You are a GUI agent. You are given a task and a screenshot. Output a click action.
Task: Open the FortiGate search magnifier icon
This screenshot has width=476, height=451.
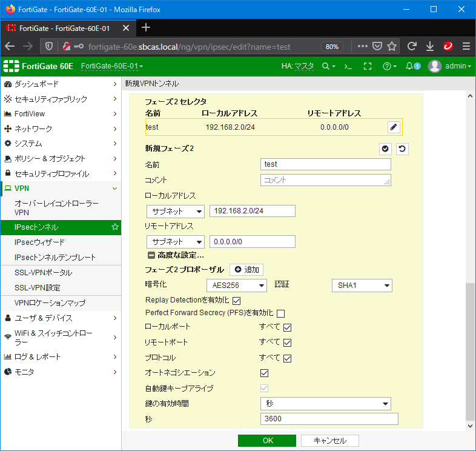[x=328, y=66]
